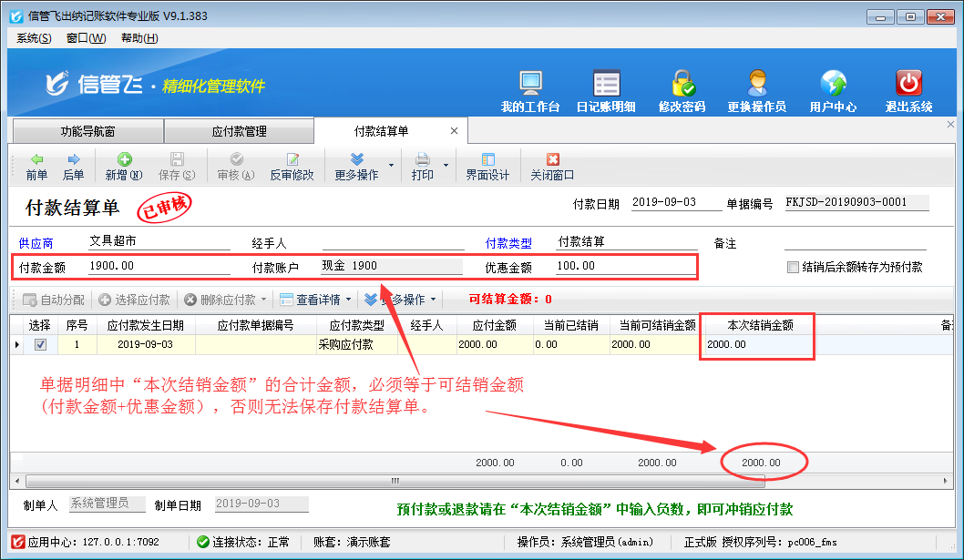Image resolution: width=964 pixels, height=560 pixels.
Task: Go to previous record with 前单
Action: [x=36, y=167]
